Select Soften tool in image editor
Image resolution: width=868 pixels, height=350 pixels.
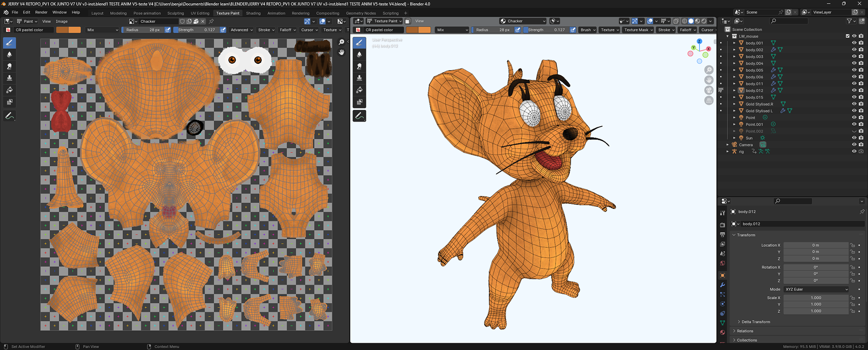tap(9, 54)
